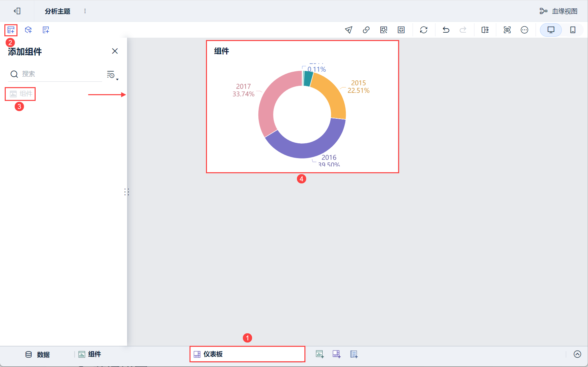Screen dimensions: 588x367
Task: Close the 添加组件 panel
Action: 115,51
